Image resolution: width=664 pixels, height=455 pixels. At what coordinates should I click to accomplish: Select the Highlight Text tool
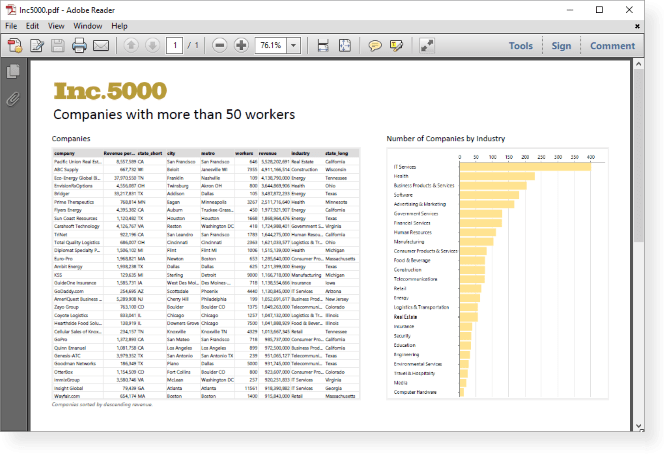coord(396,45)
